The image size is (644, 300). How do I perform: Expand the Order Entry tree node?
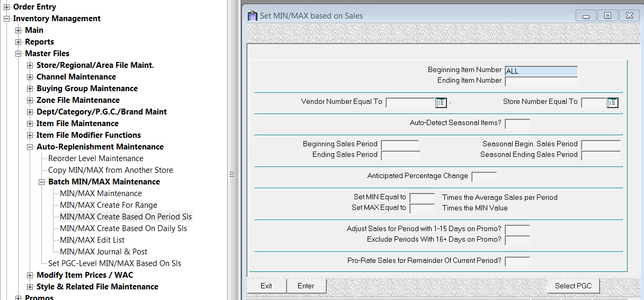7,7
